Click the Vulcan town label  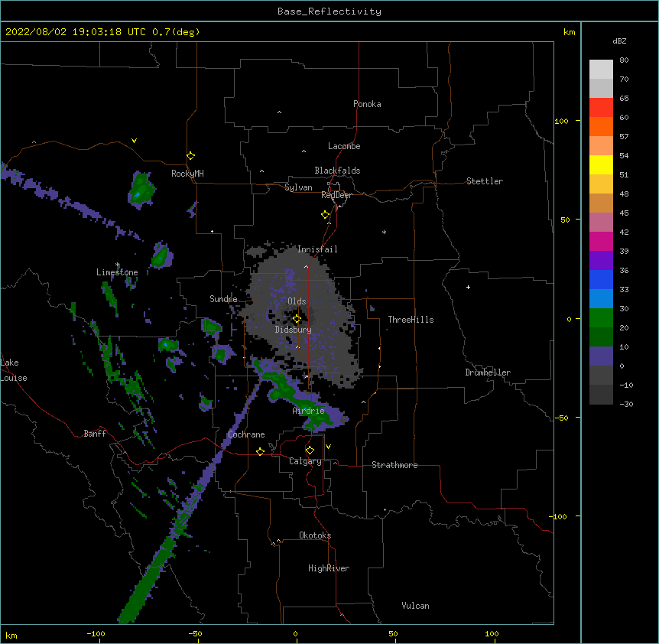415,606
